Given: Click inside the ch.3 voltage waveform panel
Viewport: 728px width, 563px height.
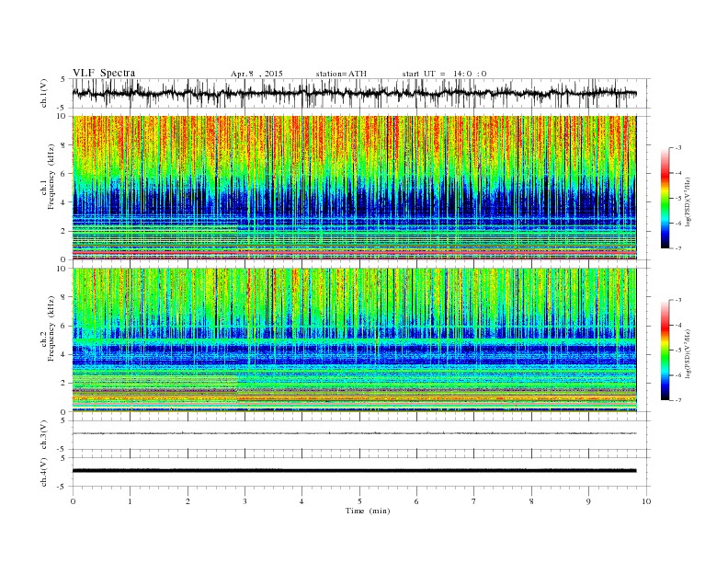Looking at the screenshot, I should tap(361, 435).
